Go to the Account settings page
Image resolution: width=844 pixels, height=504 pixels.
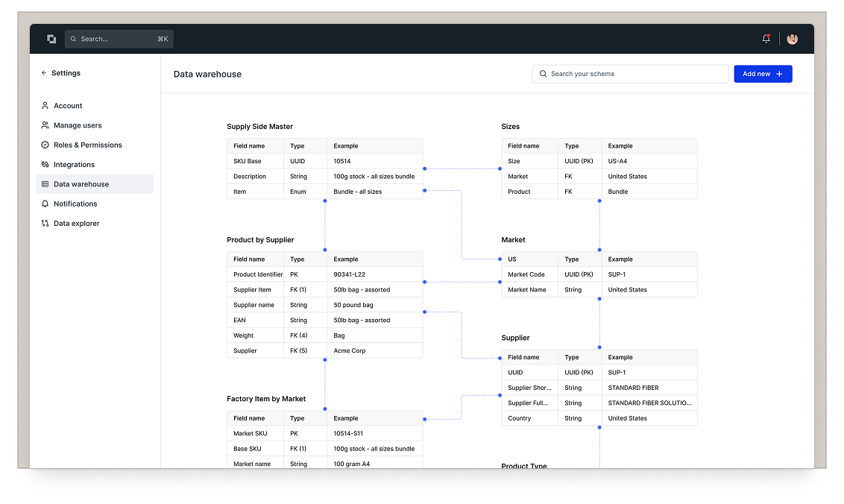coord(68,106)
